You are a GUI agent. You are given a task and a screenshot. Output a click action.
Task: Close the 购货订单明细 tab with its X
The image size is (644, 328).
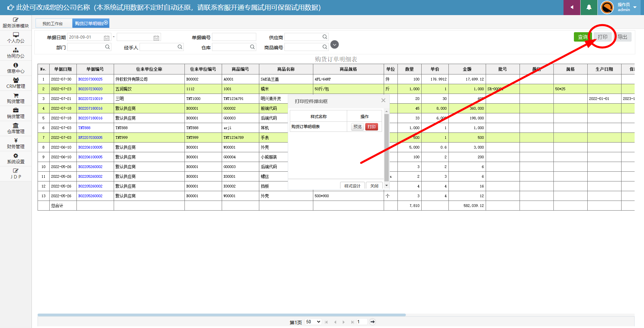tap(106, 22)
